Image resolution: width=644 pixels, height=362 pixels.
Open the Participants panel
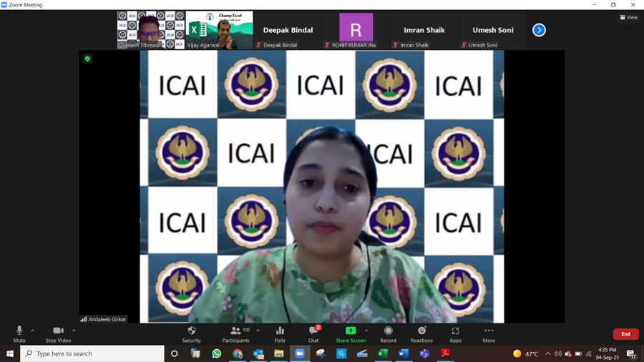point(235,334)
